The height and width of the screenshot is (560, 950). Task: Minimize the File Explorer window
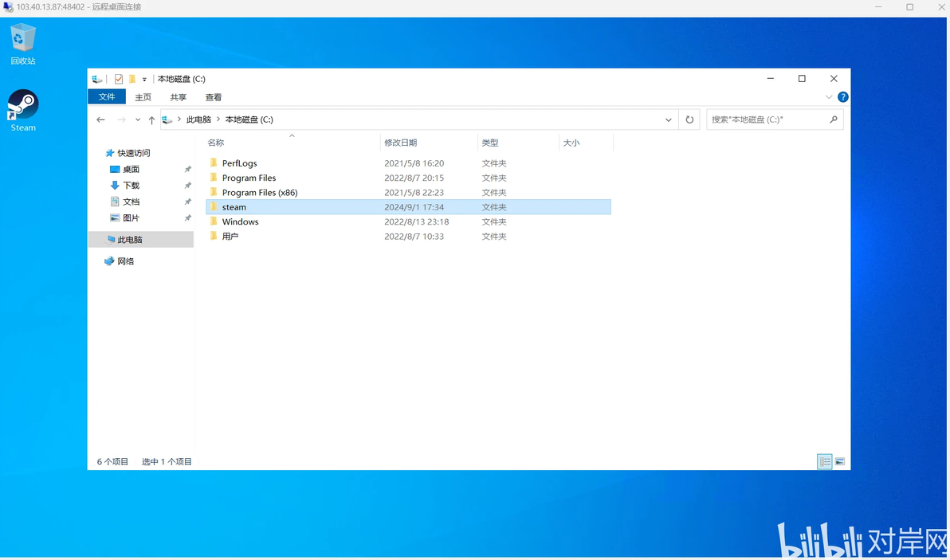[770, 79]
